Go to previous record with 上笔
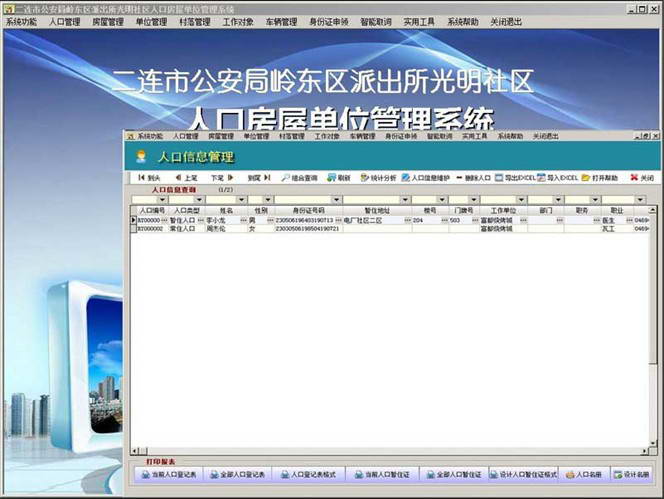 [x=186, y=178]
